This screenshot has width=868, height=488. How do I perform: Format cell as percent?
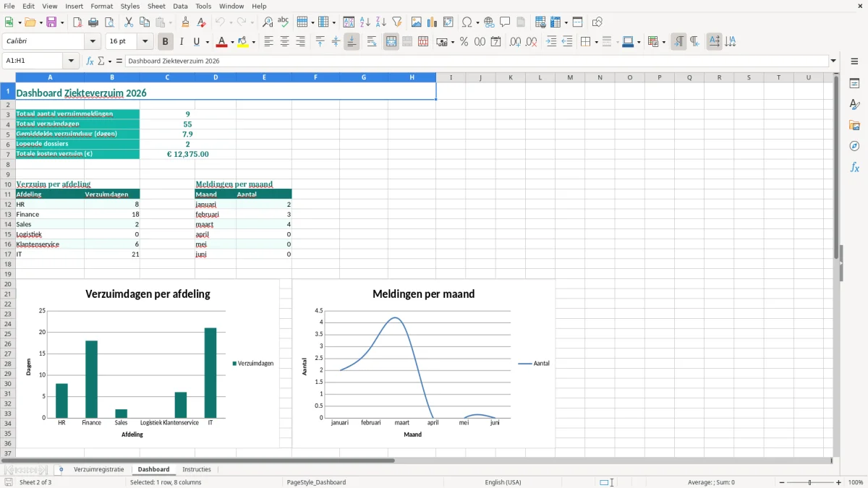tap(464, 42)
